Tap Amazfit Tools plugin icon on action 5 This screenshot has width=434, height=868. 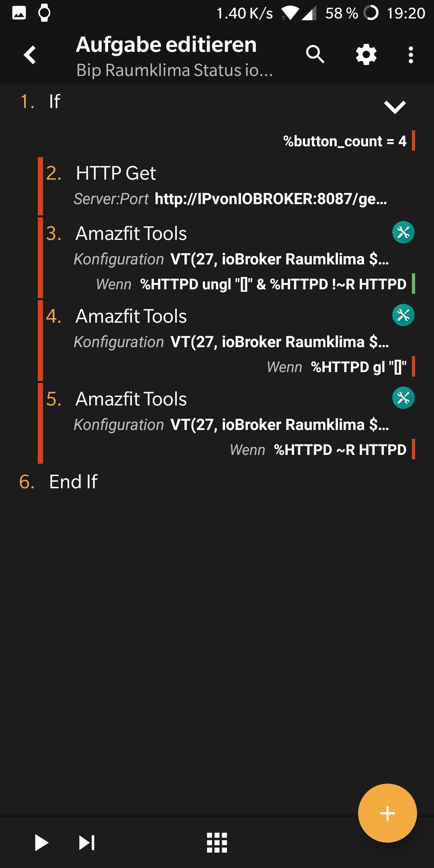tap(403, 398)
